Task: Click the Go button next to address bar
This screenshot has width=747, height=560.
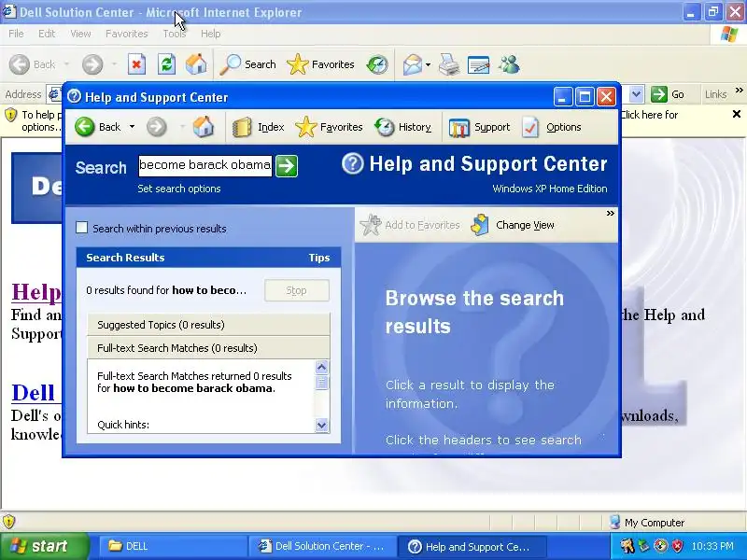Action: pos(668,94)
